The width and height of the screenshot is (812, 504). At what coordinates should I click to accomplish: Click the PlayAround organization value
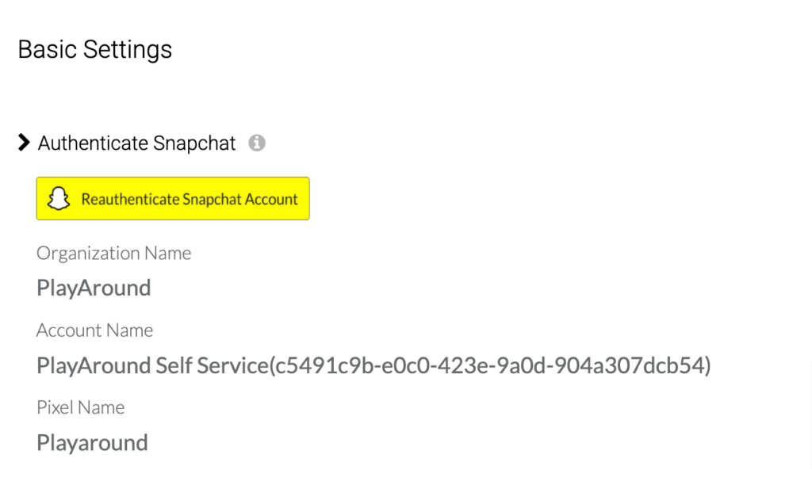94,288
